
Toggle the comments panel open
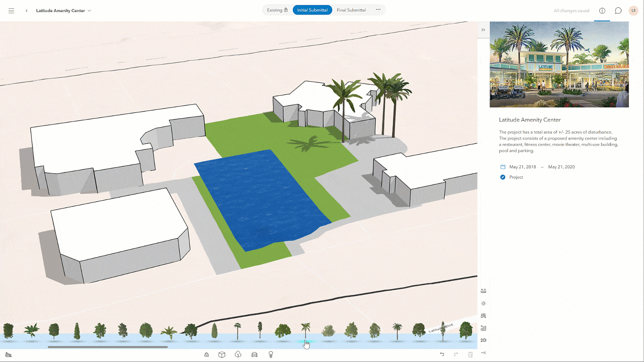click(618, 10)
